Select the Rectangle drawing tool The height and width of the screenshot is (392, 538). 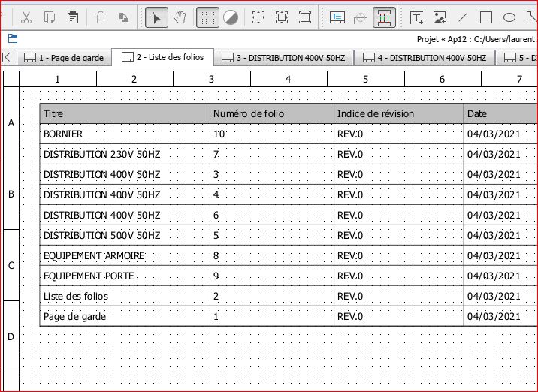(x=486, y=17)
